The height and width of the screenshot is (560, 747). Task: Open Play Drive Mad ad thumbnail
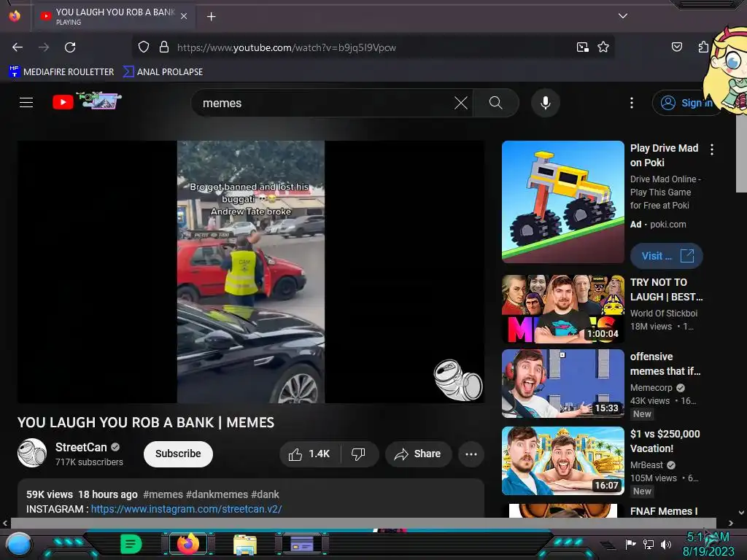(x=562, y=202)
